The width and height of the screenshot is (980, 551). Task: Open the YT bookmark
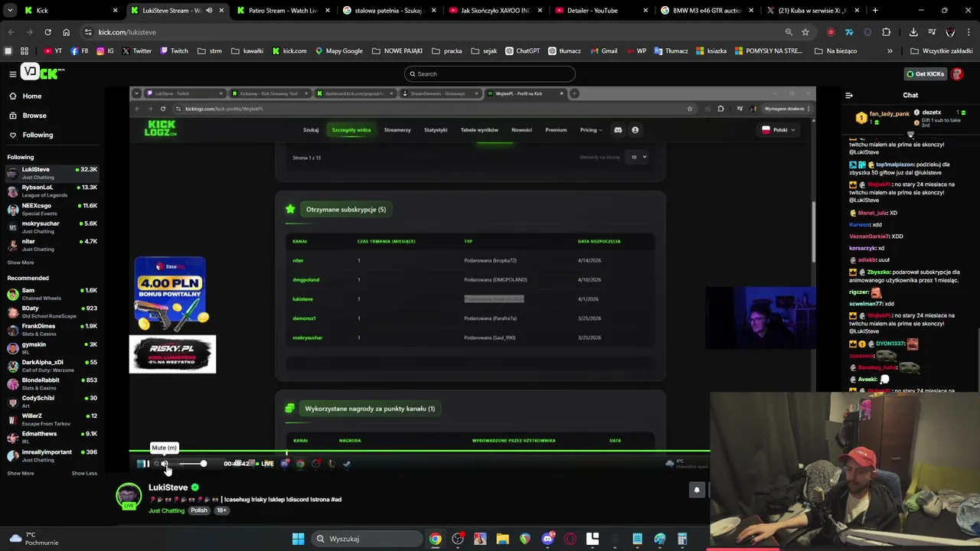(53, 51)
